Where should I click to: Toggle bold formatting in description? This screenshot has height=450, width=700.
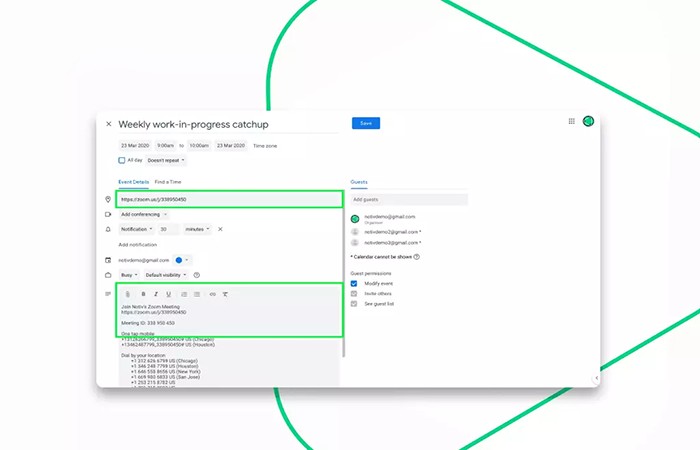click(x=143, y=294)
